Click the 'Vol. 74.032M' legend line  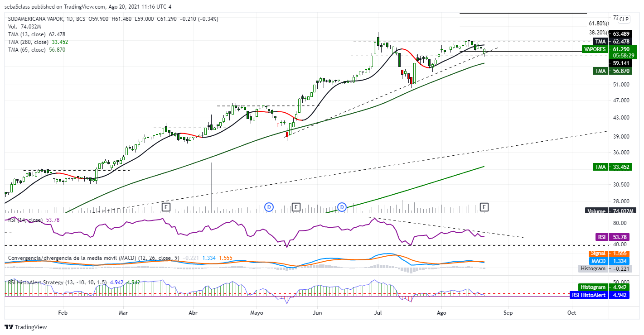tap(24, 27)
